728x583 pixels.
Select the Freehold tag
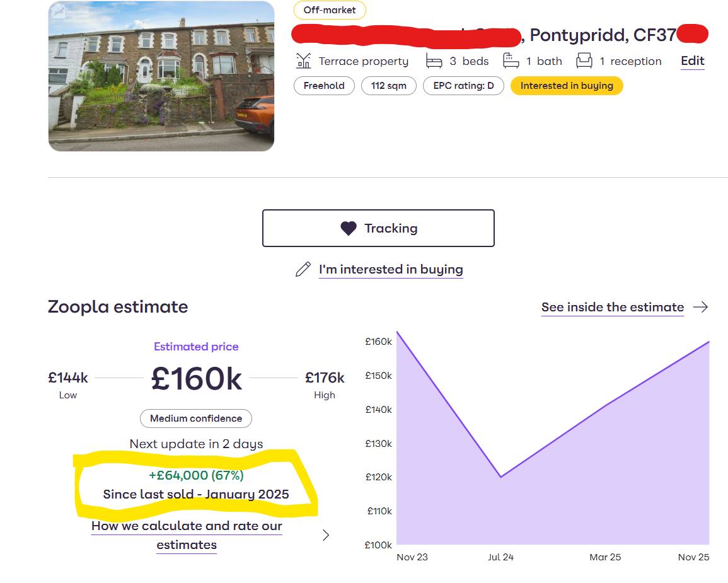[x=324, y=86]
